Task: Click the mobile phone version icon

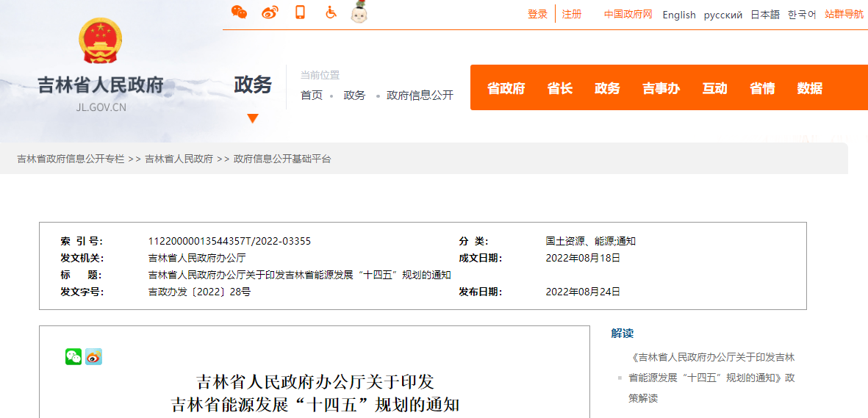Action: pyautogui.click(x=300, y=12)
